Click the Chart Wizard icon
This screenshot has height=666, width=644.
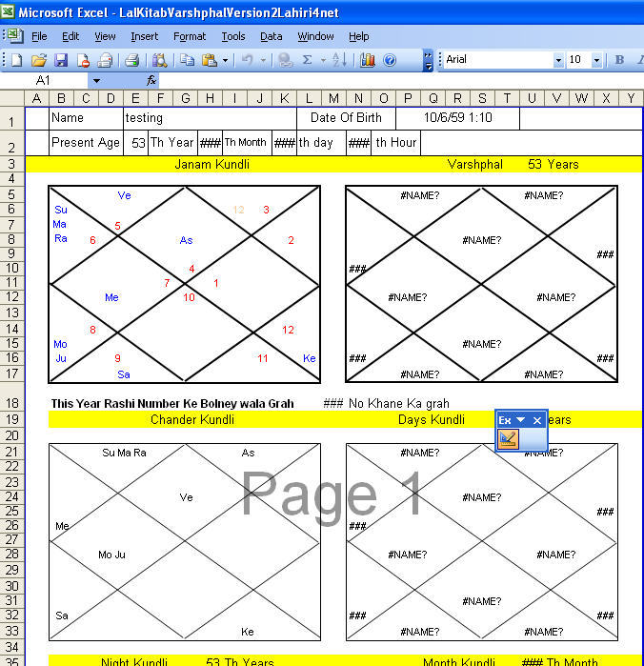click(368, 60)
